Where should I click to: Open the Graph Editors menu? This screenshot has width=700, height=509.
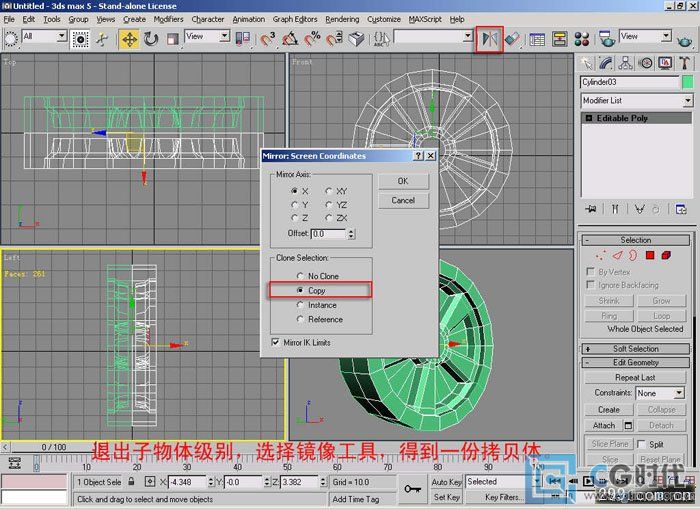(x=295, y=19)
